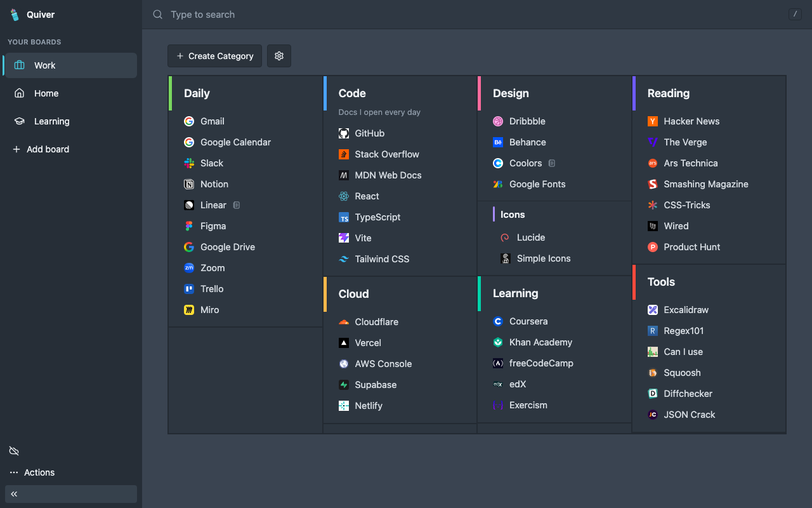Click the Create Category button
This screenshot has height=508, width=812.
click(215, 56)
